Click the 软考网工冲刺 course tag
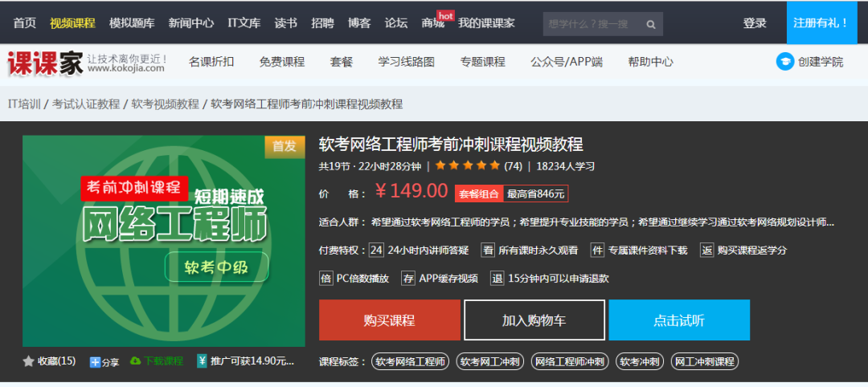868x387 pixels. [x=490, y=362]
